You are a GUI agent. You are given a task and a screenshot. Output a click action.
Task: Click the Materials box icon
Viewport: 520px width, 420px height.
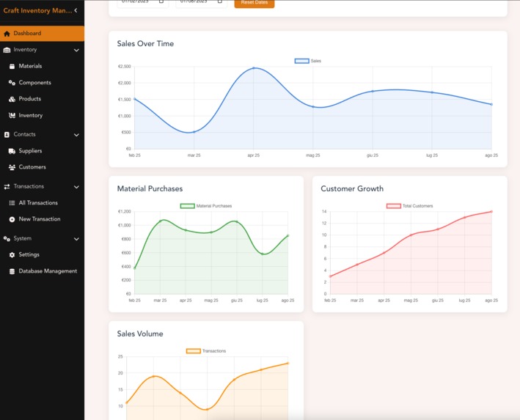[x=12, y=66]
